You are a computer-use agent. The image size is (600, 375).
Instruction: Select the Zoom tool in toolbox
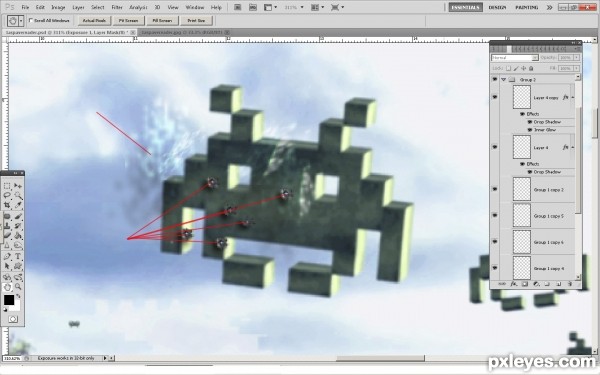(x=18, y=287)
